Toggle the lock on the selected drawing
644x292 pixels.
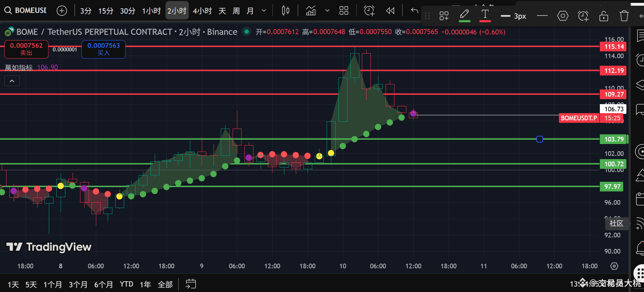point(604,16)
